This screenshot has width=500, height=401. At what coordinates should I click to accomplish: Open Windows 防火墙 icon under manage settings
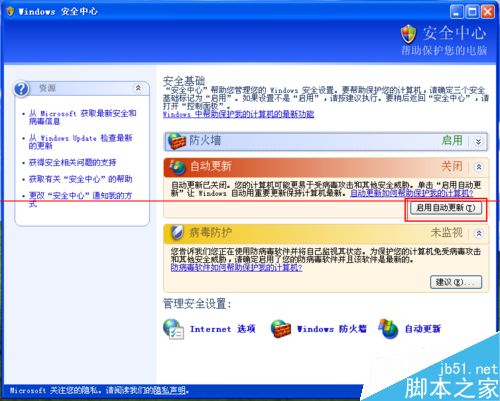click(281, 329)
